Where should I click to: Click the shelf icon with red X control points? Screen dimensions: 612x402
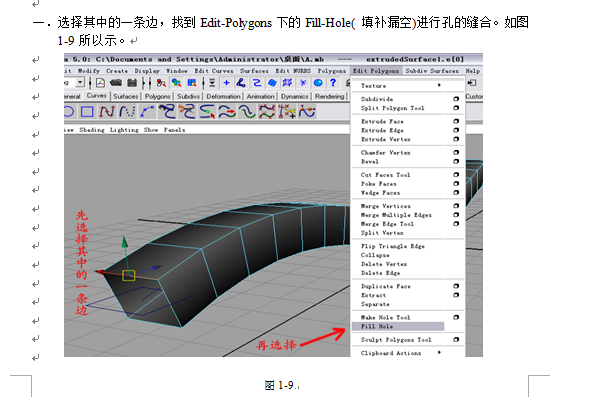coord(267,112)
